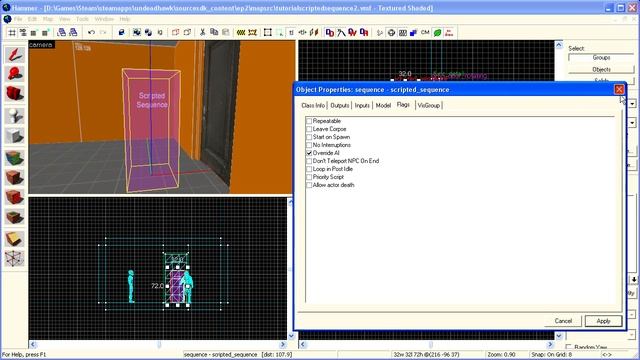640x360 pixels.
Task: Switch to the Model tab
Action: point(383,105)
